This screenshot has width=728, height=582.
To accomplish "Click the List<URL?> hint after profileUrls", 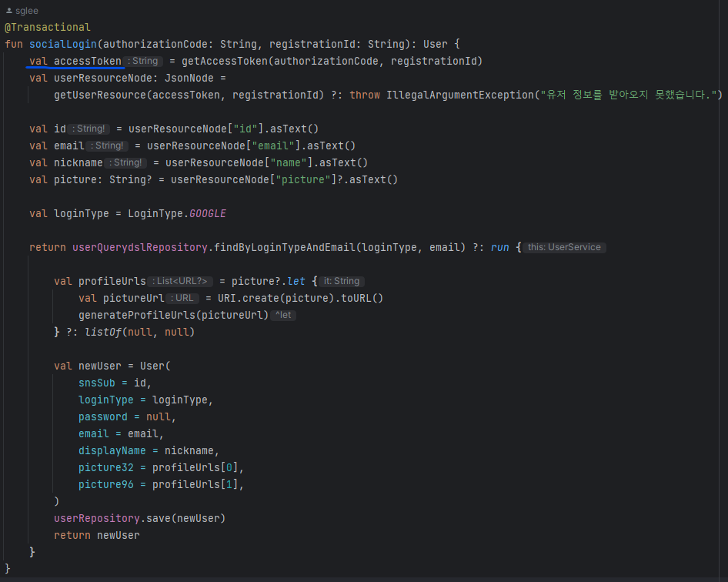I will (181, 281).
